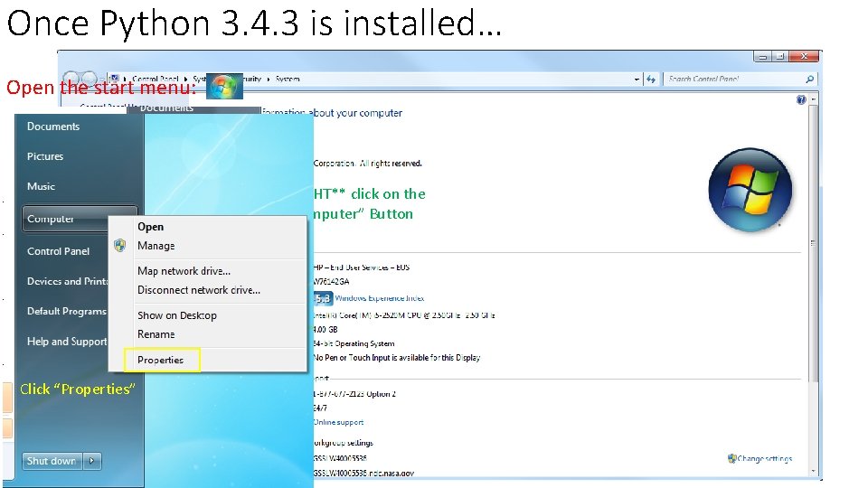Click the System breadcrumb in address bar
868x488 pixels.
pyautogui.click(x=288, y=80)
